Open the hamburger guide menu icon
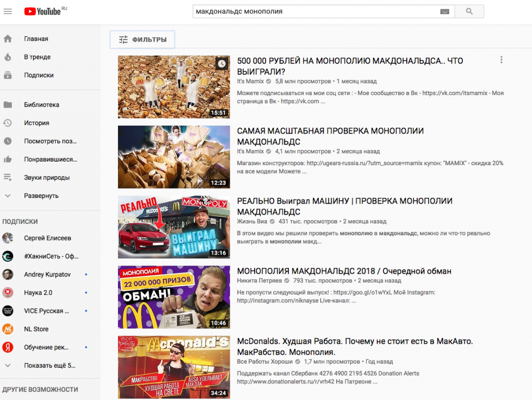 click(x=8, y=11)
